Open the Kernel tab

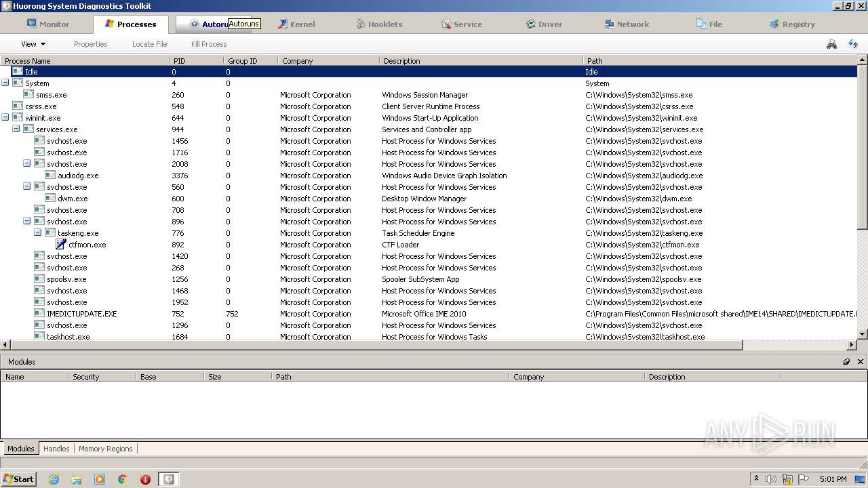click(296, 24)
